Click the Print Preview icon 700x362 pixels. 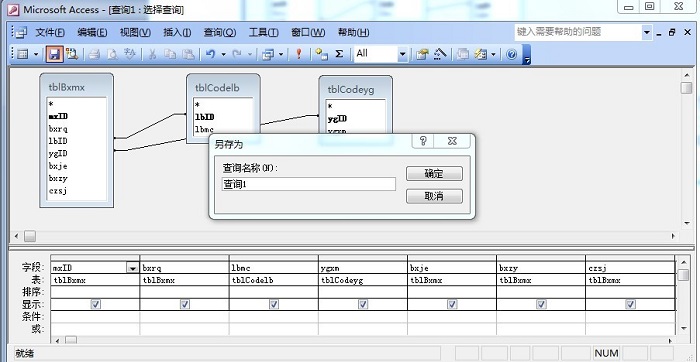[x=112, y=54]
